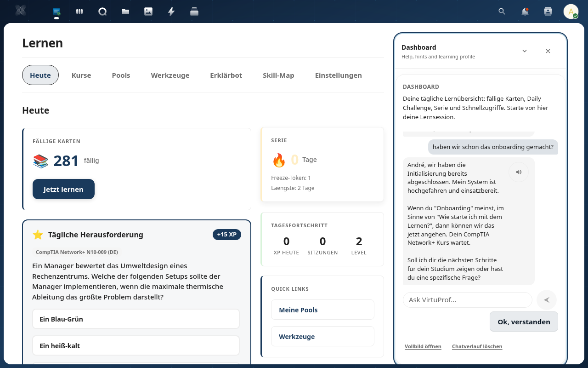Open the search icon in the top bar
The height and width of the screenshot is (368, 588).
(502, 11)
